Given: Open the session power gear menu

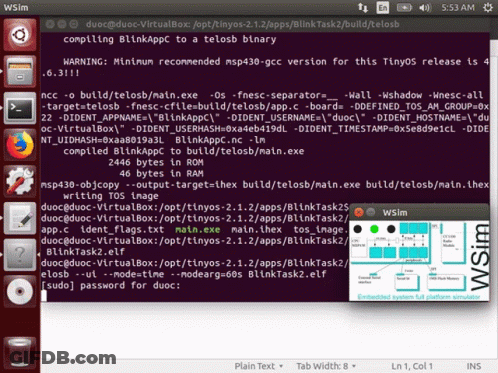Looking at the screenshot, I should (488, 7).
